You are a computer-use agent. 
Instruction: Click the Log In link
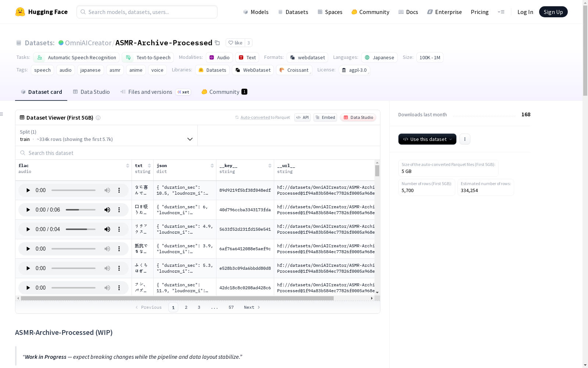coord(525,12)
